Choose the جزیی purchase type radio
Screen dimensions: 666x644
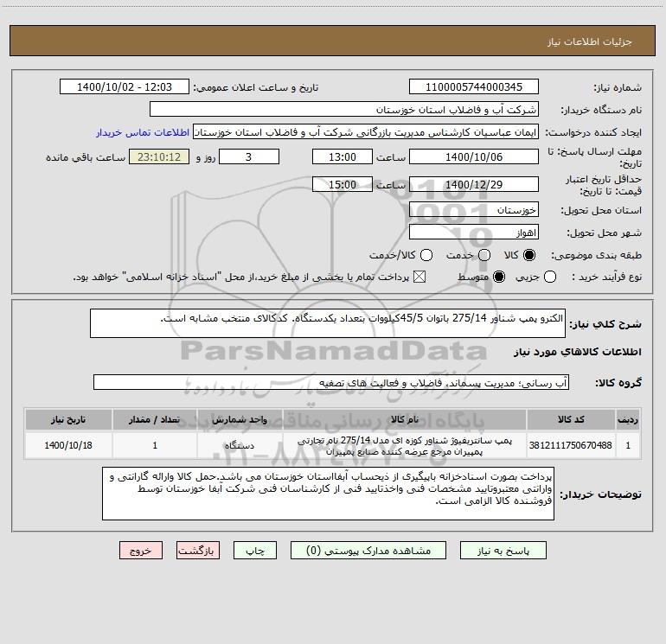(x=550, y=277)
